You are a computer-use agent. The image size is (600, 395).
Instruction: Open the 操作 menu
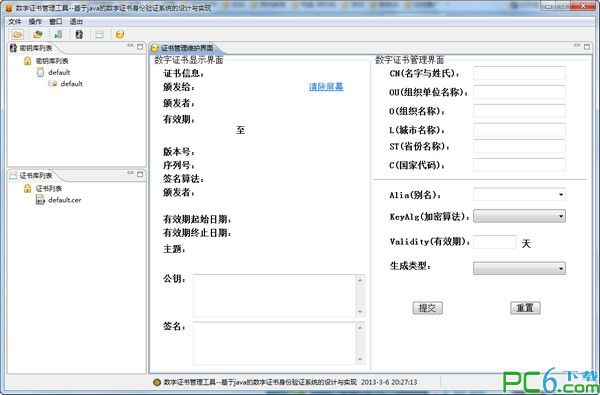coord(35,21)
